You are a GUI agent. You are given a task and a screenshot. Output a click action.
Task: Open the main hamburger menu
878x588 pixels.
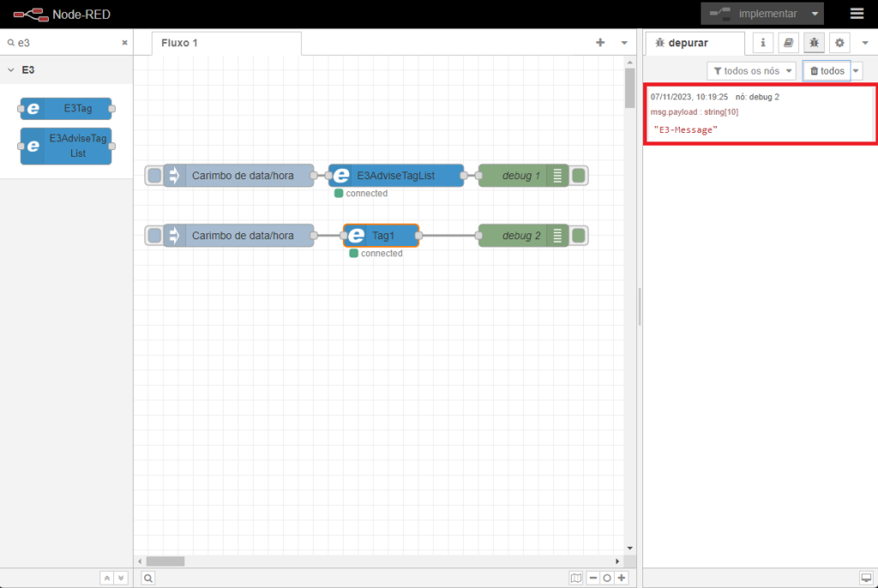[x=857, y=14]
